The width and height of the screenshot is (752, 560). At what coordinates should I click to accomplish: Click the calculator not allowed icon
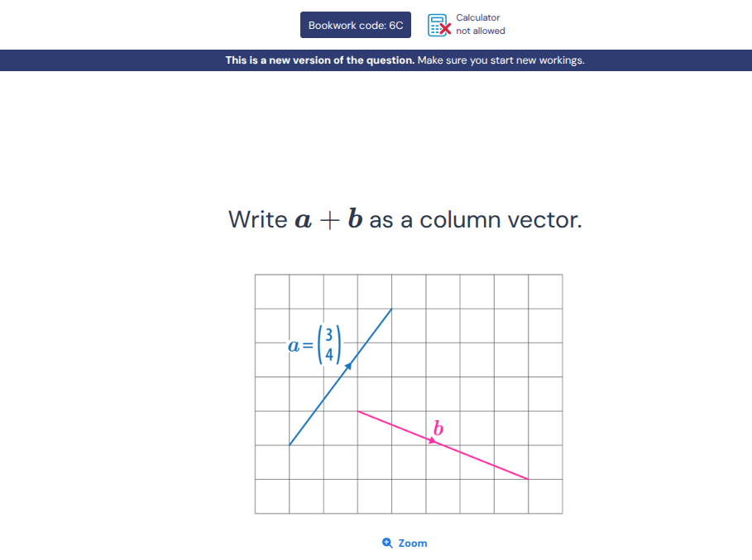point(438,25)
